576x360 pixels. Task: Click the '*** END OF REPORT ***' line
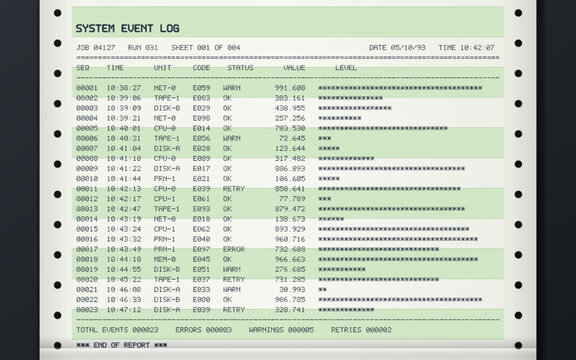[x=122, y=345]
